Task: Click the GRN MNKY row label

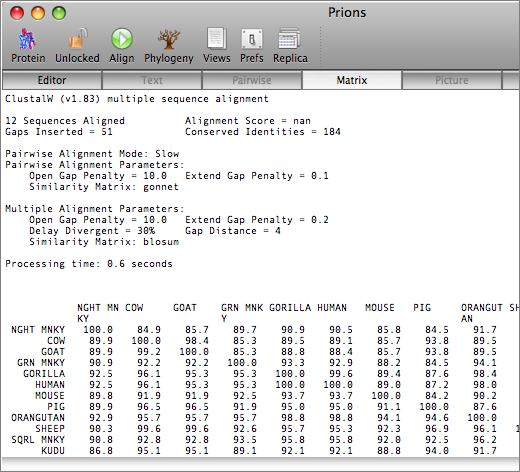Action: 41,363
